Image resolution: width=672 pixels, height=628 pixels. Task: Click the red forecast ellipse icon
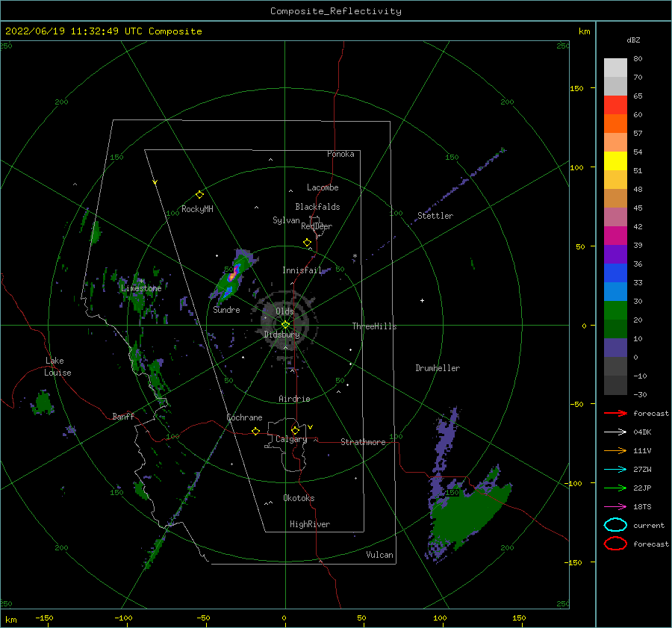pos(615,544)
